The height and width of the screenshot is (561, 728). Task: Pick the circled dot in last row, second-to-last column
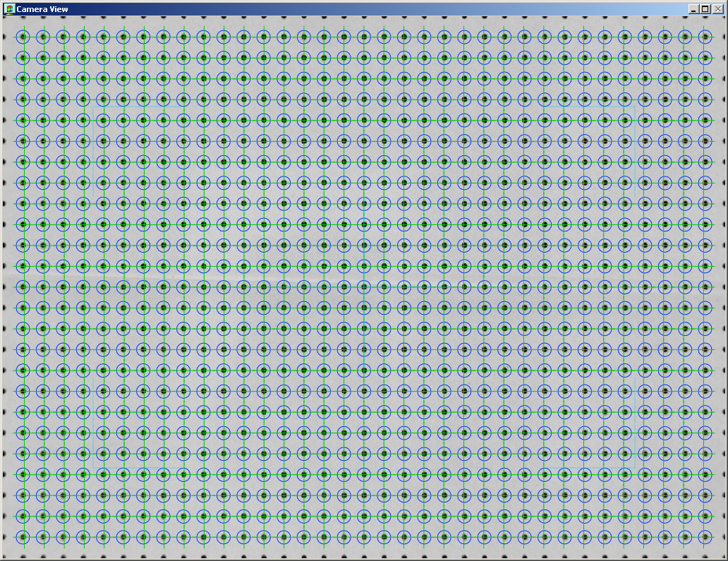(685, 537)
